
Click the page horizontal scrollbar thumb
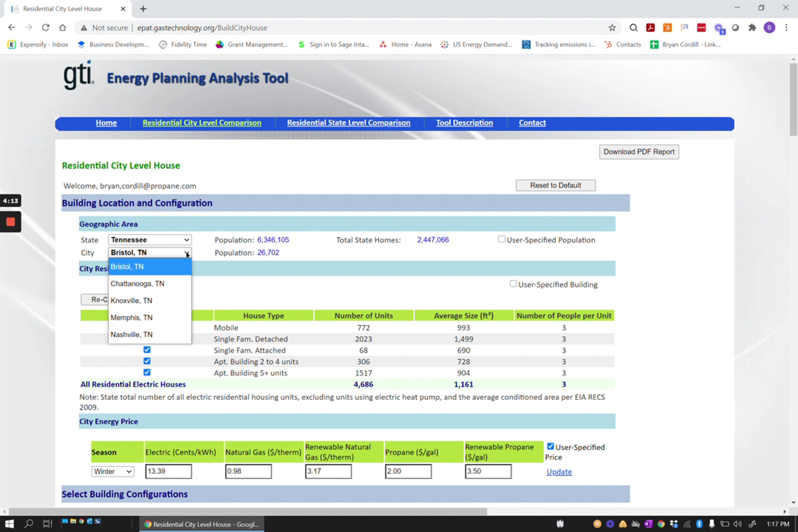click(x=248, y=511)
